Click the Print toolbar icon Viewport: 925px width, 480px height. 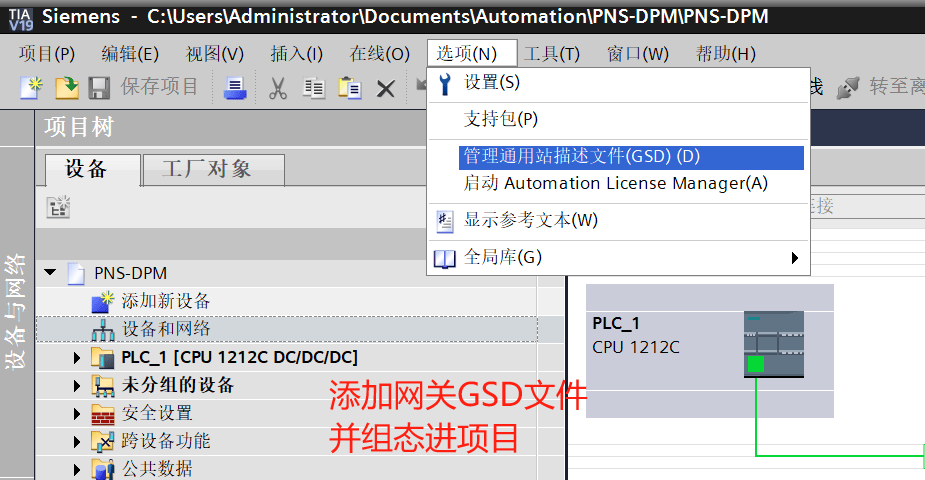click(x=235, y=88)
